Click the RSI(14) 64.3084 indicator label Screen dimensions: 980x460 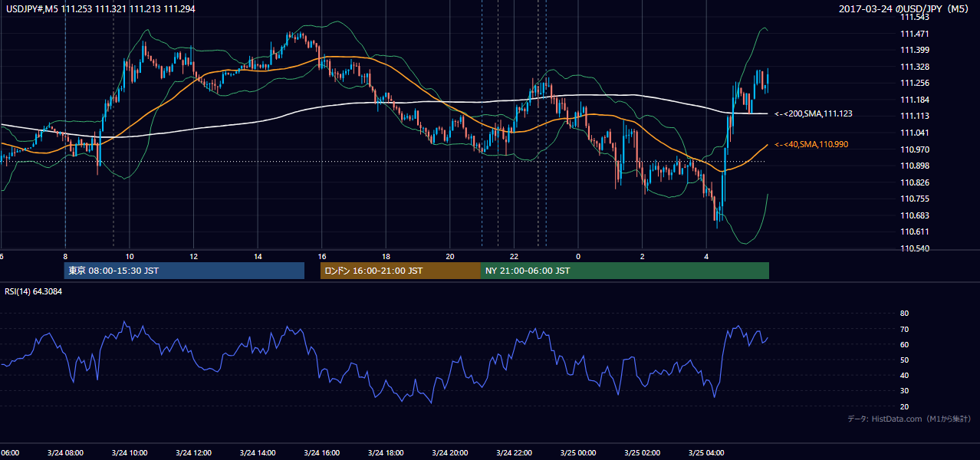pos(34,291)
